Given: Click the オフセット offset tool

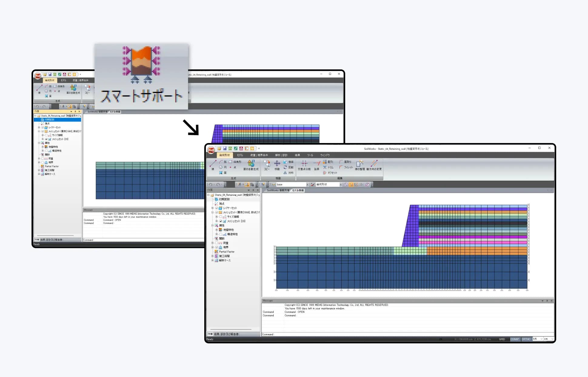Looking at the screenshot, I should (x=330, y=173).
